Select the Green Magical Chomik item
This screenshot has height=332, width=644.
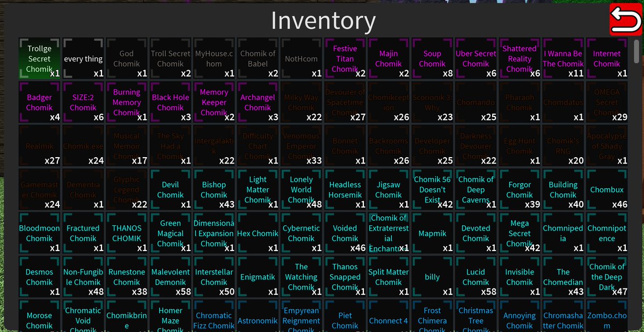pos(171,233)
